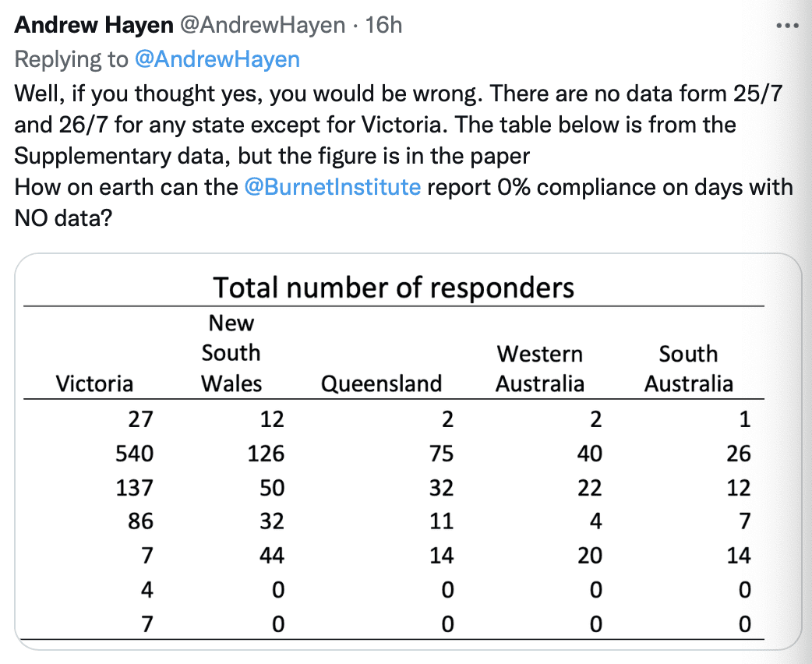This screenshot has width=812, height=664.
Task: Click the Queensland column header
Action: point(381,383)
